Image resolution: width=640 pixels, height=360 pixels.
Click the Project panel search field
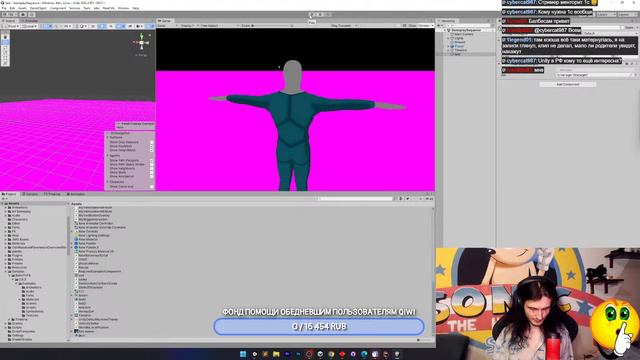(x=355, y=199)
